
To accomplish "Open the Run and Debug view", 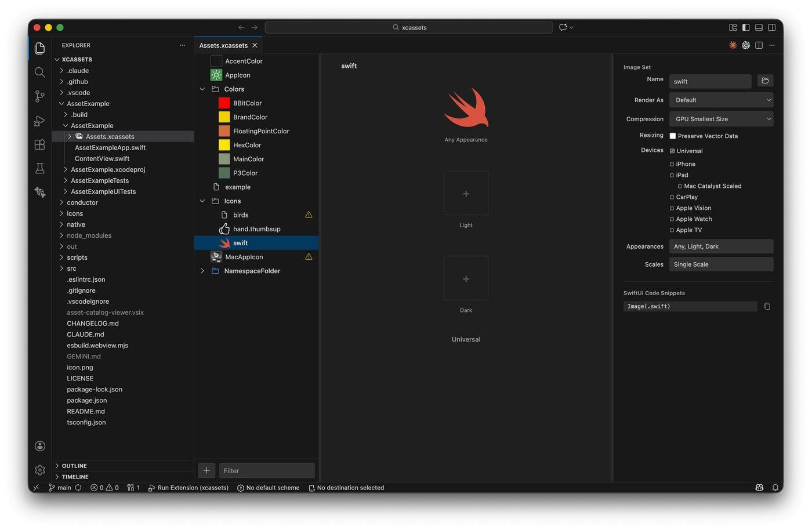I will 39,121.
